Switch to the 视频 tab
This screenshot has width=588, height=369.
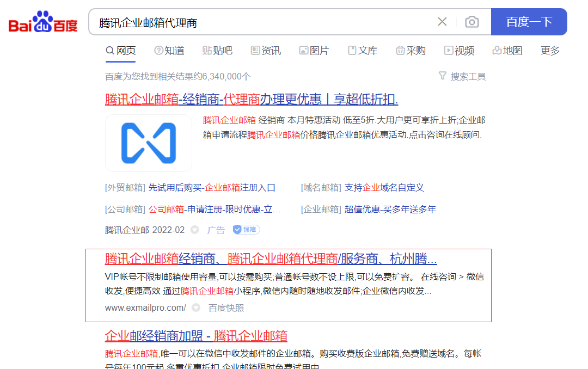459,51
